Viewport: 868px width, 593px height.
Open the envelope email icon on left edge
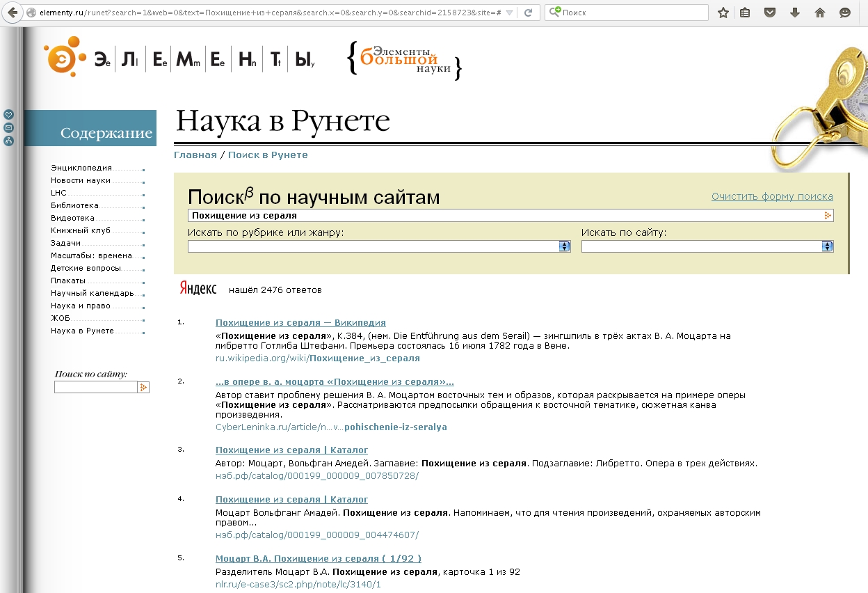8,127
